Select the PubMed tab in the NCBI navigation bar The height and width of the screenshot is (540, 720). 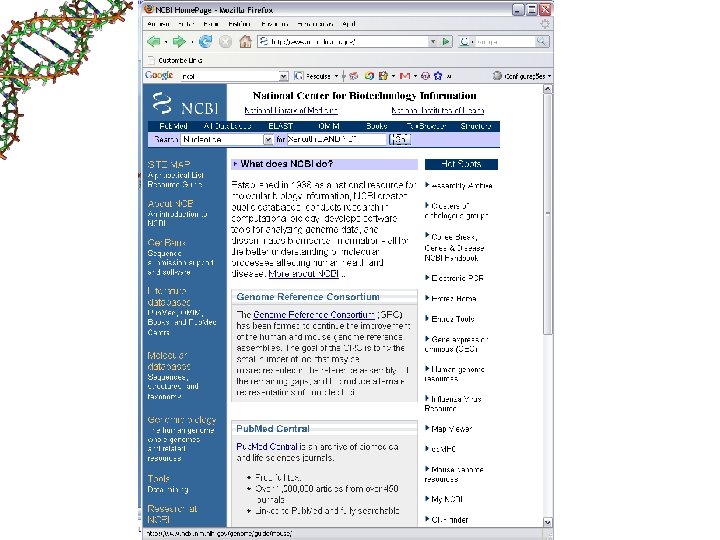coord(173,126)
